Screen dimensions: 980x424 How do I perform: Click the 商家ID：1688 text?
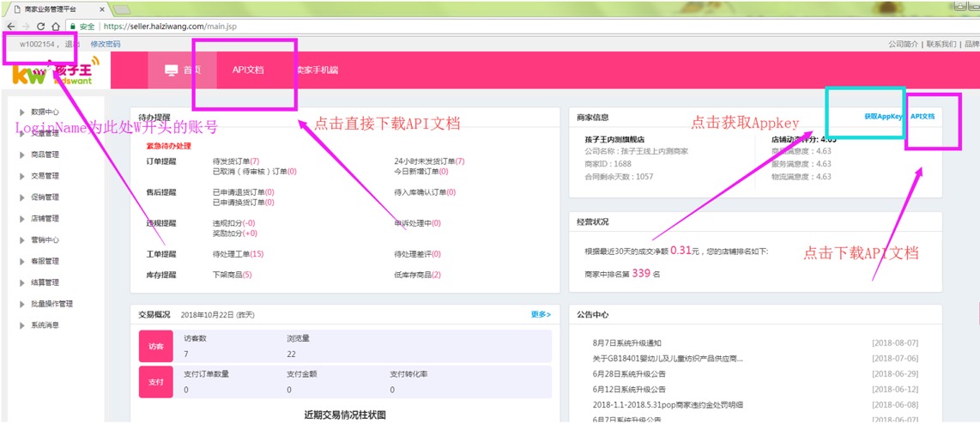(x=608, y=164)
